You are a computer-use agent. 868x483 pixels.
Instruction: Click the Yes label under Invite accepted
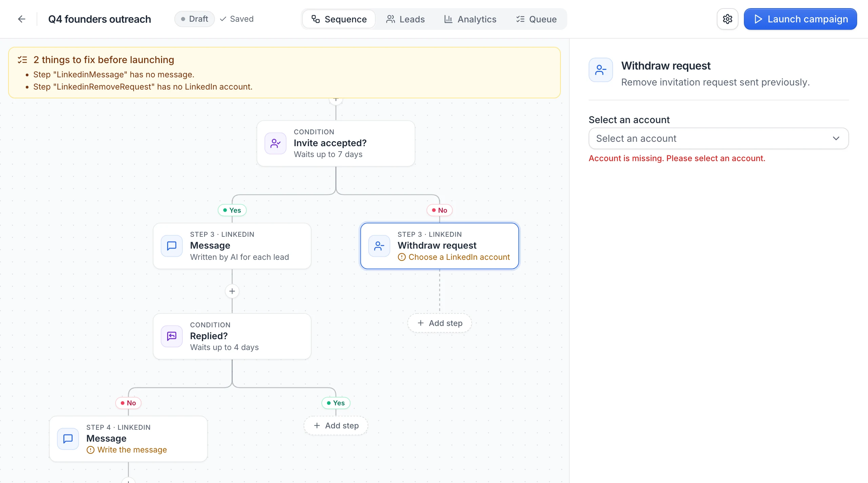click(x=232, y=210)
